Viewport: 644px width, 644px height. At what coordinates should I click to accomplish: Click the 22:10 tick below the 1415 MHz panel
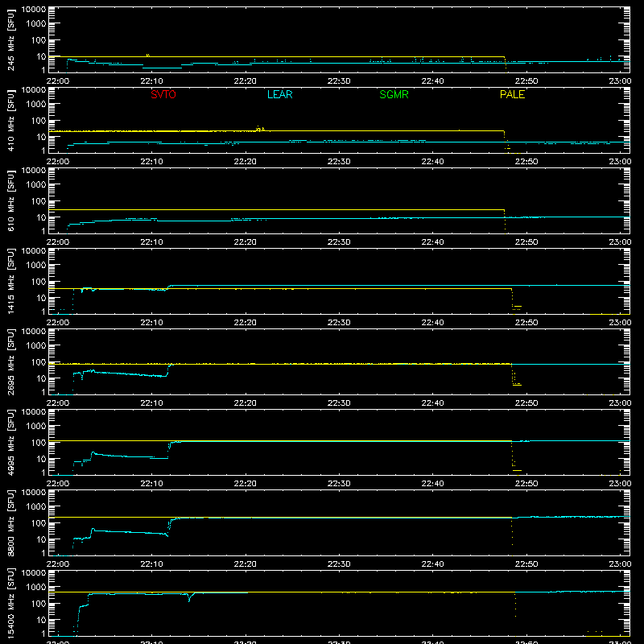pyautogui.click(x=151, y=323)
